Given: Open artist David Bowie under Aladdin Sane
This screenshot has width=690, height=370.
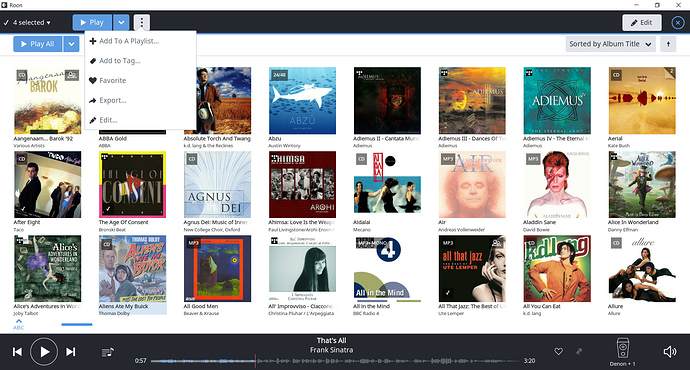Looking at the screenshot, I should [x=536, y=230].
